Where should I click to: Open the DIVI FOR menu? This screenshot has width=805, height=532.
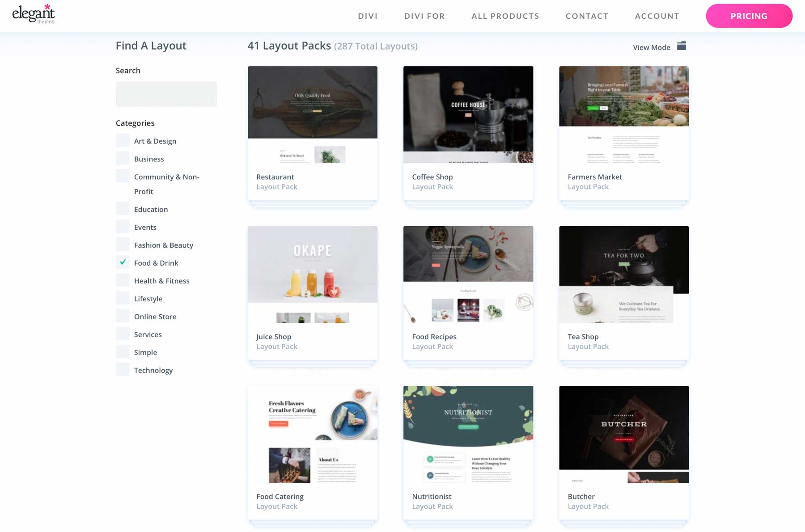coord(424,16)
